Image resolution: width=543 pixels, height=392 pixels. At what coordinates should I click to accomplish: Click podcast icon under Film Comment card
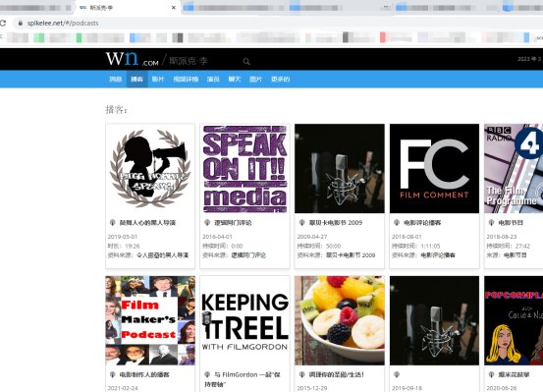point(397,222)
